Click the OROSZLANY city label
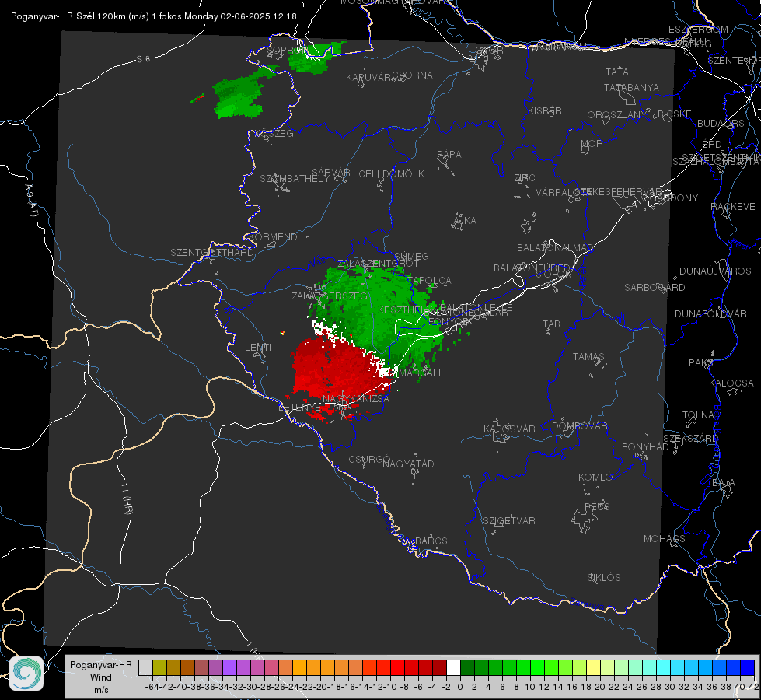This screenshot has width=761, height=700. (617, 115)
